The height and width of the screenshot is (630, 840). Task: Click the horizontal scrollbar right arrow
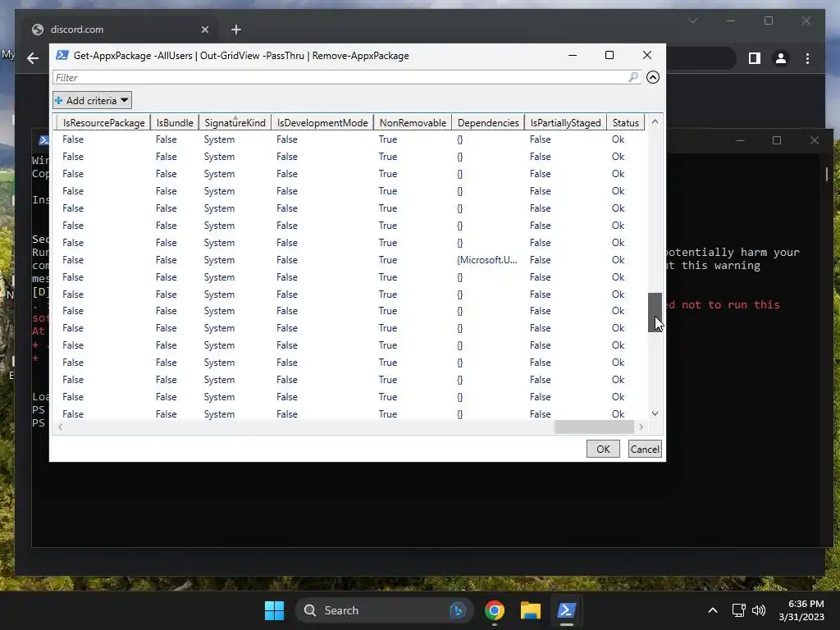click(641, 427)
